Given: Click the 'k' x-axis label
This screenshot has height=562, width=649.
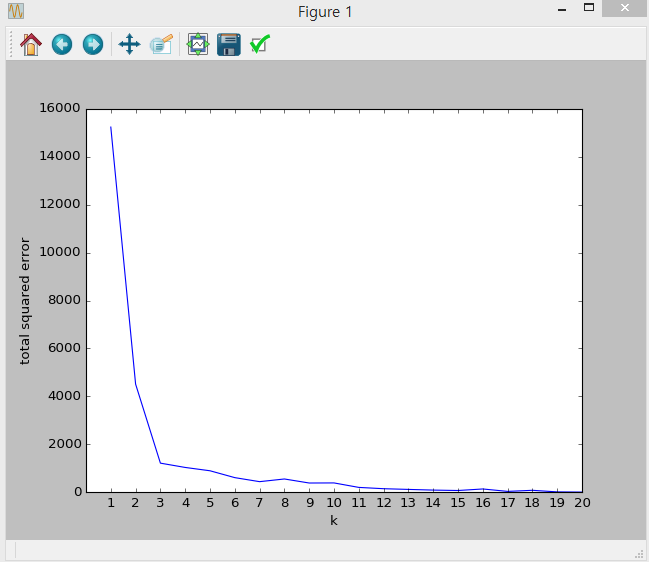Looking at the screenshot, I should tap(334, 520).
